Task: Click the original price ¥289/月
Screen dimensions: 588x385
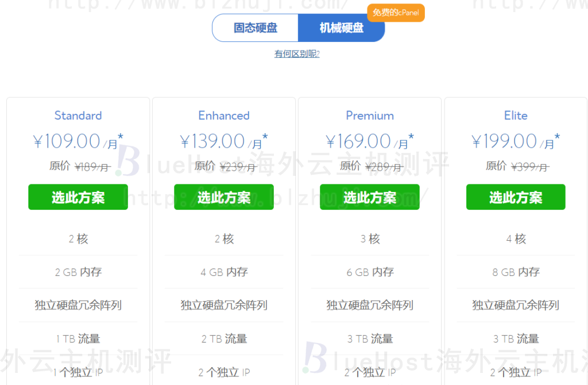Action: [x=384, y=167]
